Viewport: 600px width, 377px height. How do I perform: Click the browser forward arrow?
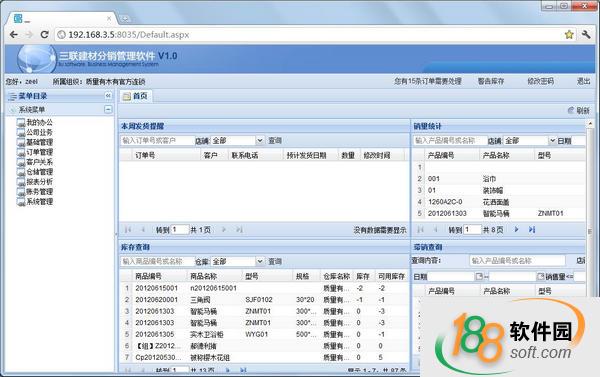[29, 35]
